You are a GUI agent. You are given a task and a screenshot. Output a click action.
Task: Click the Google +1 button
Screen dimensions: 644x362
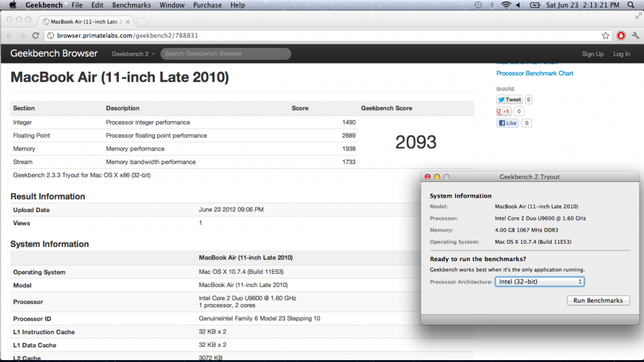point(504,111)
